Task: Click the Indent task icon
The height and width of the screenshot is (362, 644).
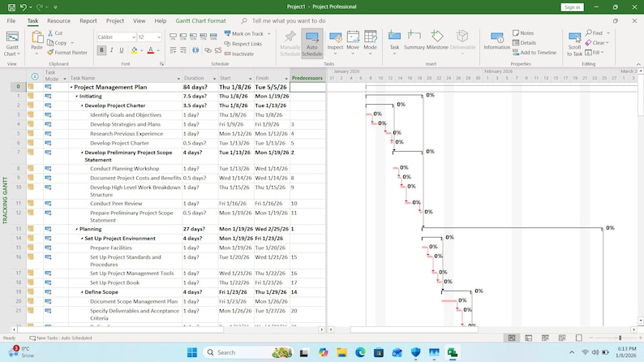Action: pyautogui.click(x=183, y=50)
